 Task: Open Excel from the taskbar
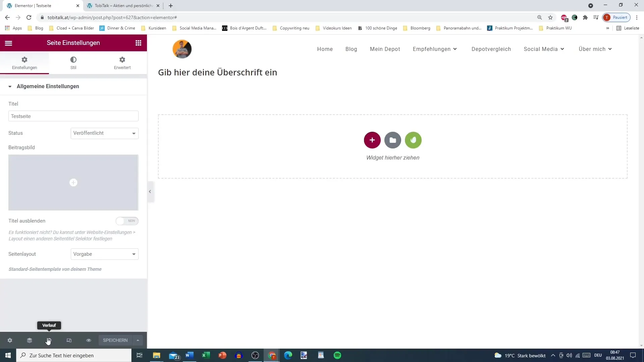[206, 355]
